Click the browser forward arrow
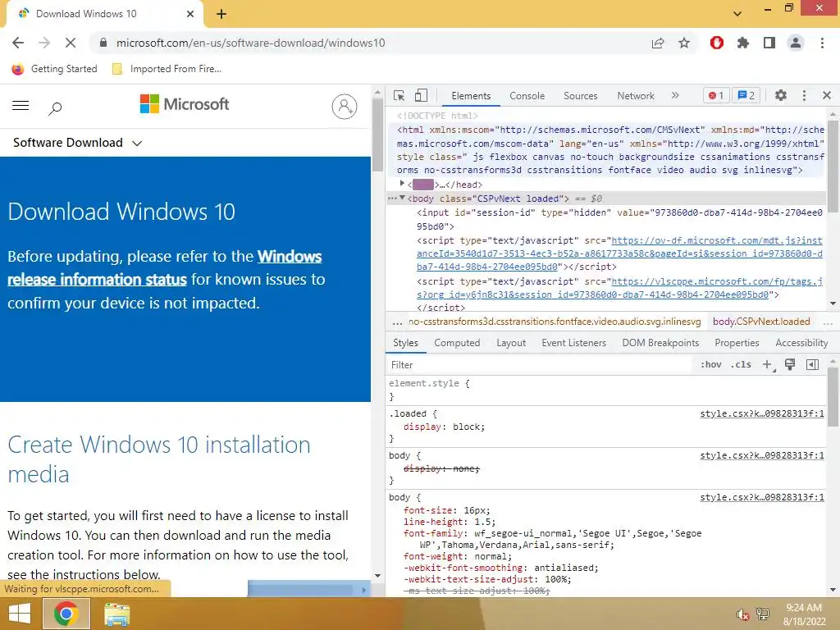The image size is (840, 630). point(44,43)
